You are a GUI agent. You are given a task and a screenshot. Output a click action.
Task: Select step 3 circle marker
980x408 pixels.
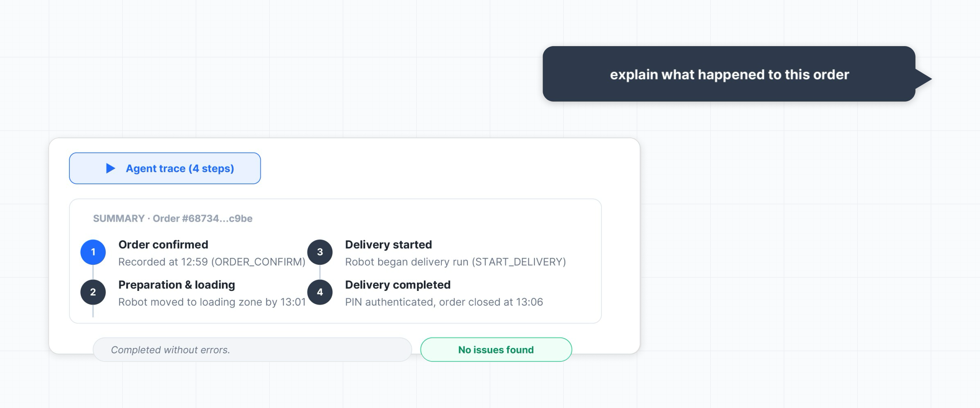click(320, 252)
